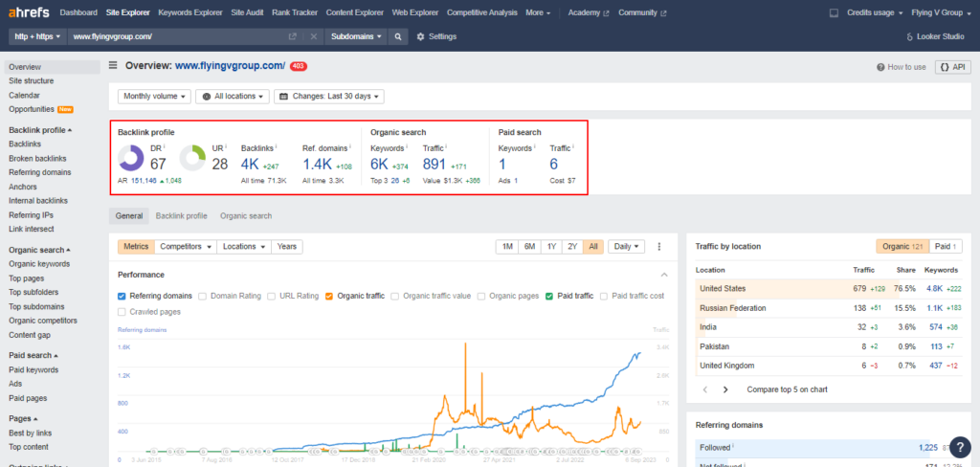This screenshot has height=467, width=980.
Task: Enable Crawled pages checkbox
Action: tap(122, 311)
